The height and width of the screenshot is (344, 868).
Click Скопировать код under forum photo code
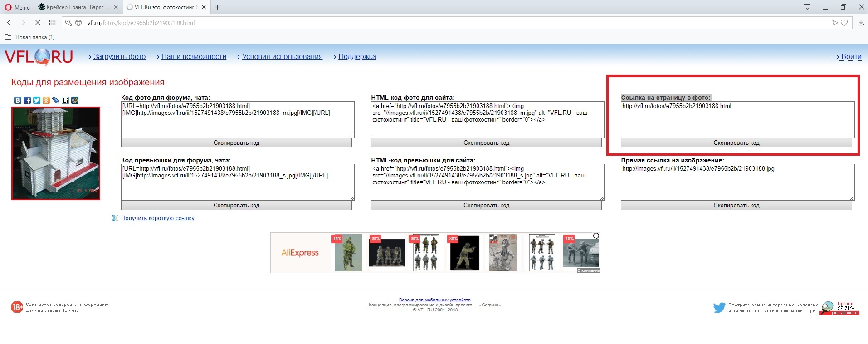tap(236, 143)
